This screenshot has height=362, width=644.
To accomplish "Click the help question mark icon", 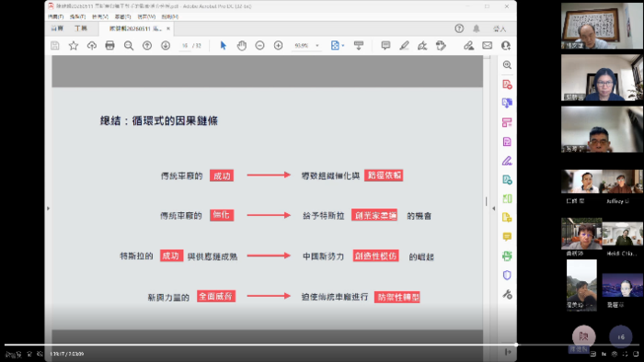I will (459, 28).
